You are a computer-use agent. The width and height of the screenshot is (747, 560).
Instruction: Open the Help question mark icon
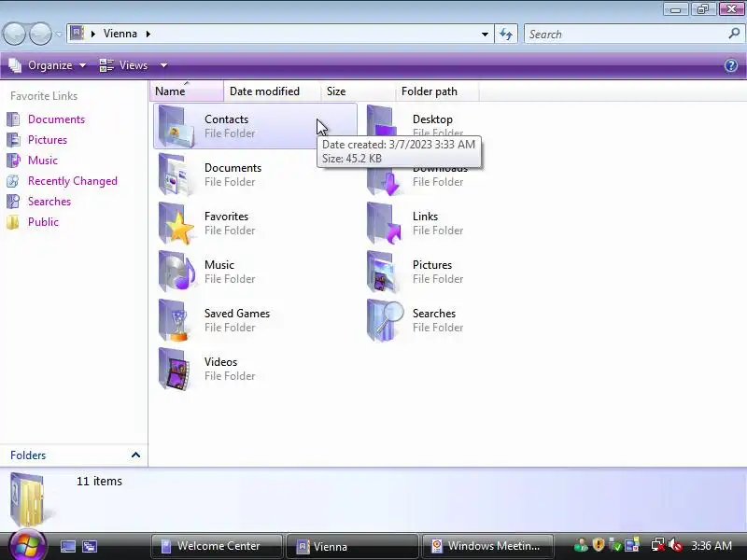[x=731, y=65]
